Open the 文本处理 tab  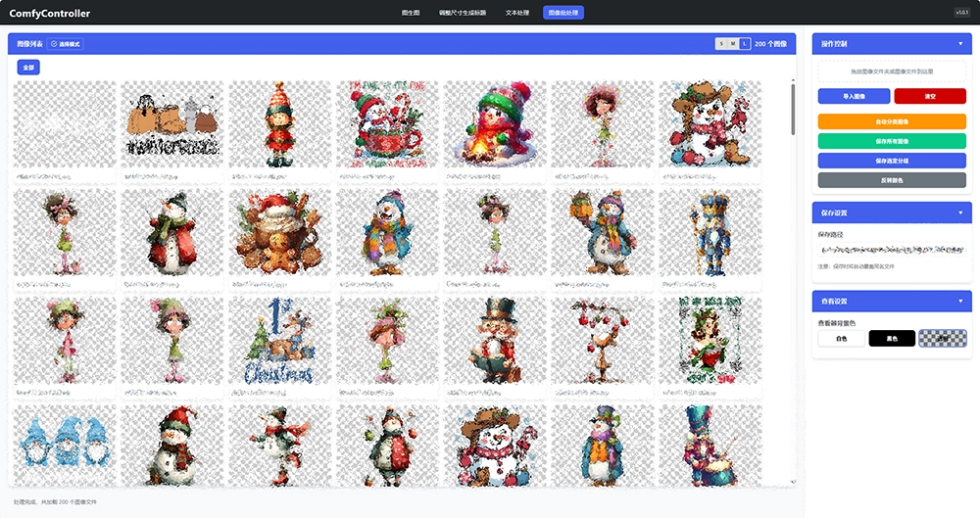[x=516, y=13]
